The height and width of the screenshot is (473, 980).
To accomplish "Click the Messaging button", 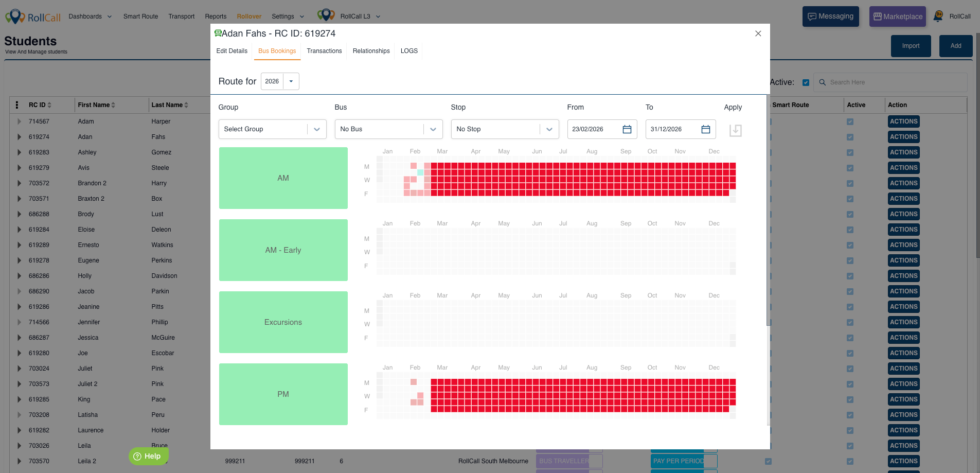I will coord(830,16).
